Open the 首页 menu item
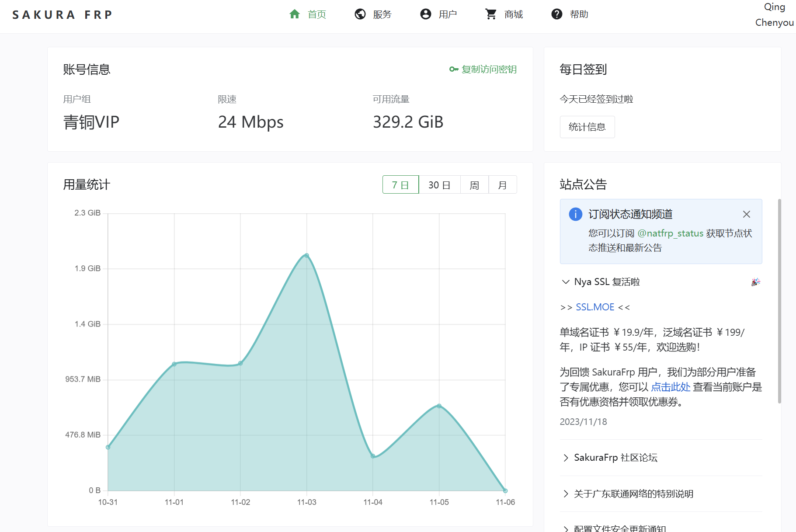The height and width of the screenshot is (532, 796). 317,14
